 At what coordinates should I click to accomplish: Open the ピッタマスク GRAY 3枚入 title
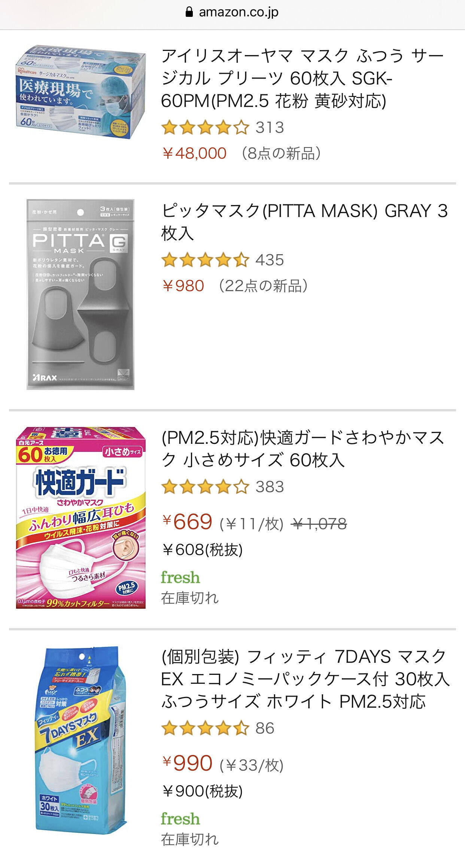tap(304, 222)
